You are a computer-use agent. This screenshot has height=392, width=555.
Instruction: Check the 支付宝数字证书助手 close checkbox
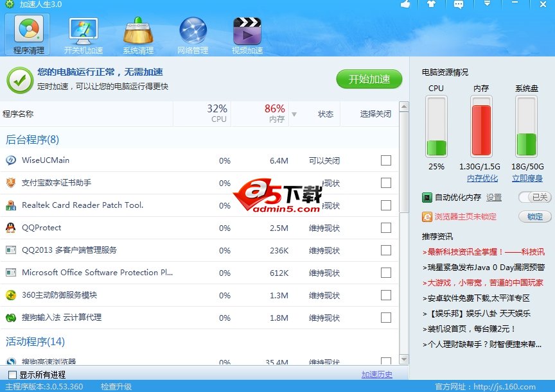tap(386, 183)
